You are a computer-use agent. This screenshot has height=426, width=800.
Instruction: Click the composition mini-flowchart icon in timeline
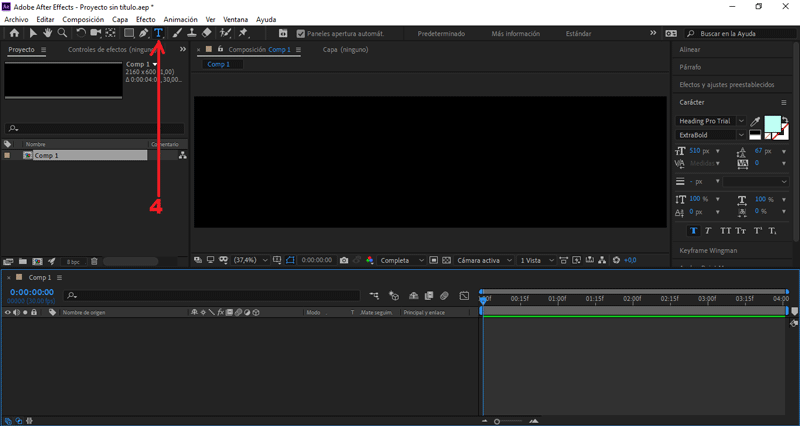374,295
